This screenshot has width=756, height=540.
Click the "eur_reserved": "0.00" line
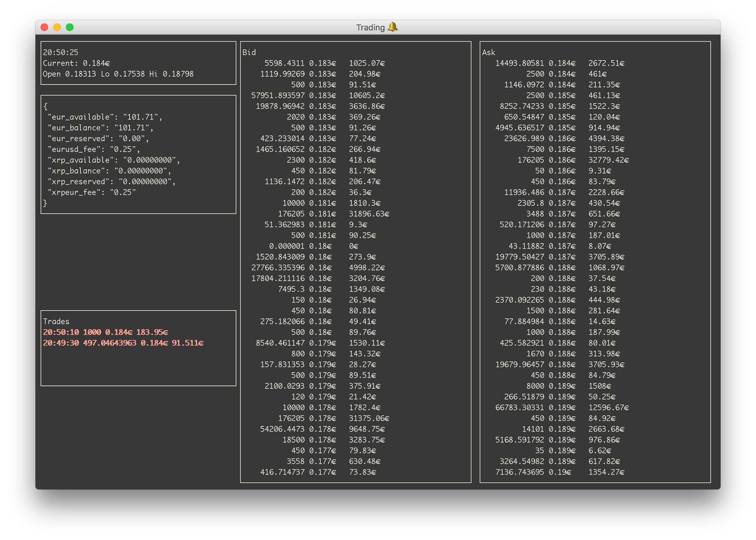point(98,138)
